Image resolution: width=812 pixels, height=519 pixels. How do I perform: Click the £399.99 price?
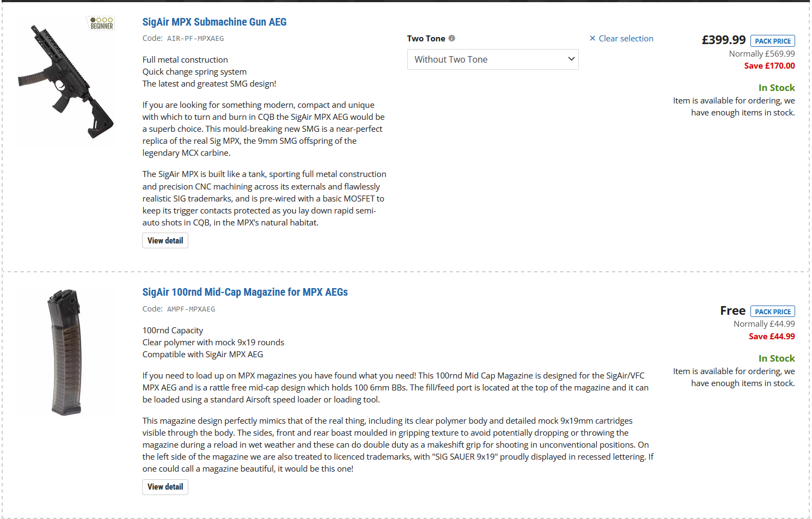click(x=723, y=40)
